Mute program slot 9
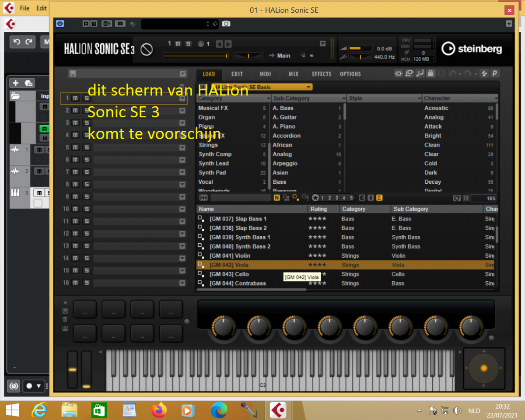The width and height of the screenshot is (525, 420). [75, 196]
